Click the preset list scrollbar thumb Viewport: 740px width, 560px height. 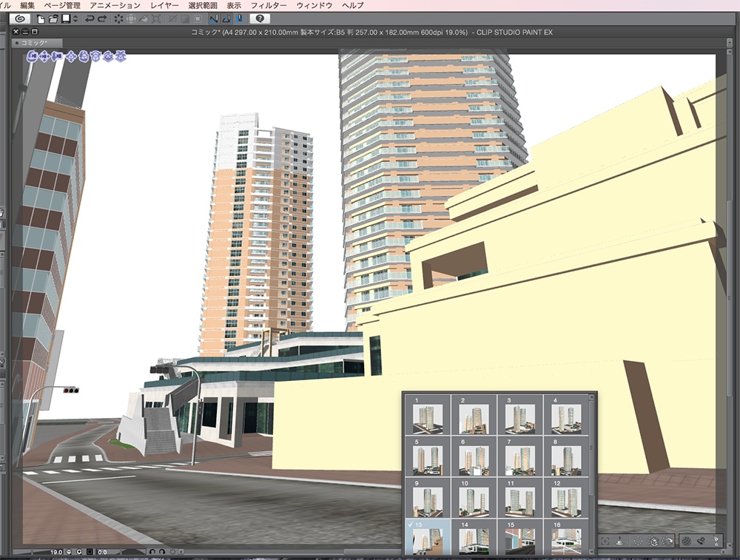click(592, 448)
